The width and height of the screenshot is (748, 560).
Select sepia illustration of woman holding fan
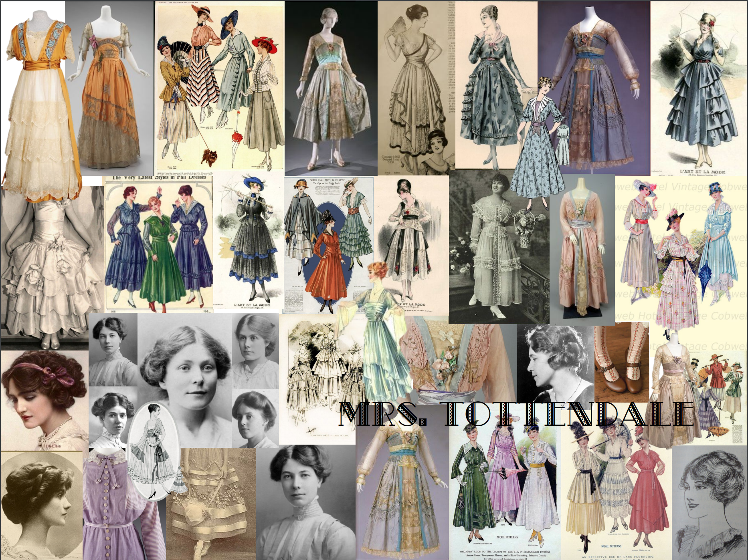tap(416, 88)
